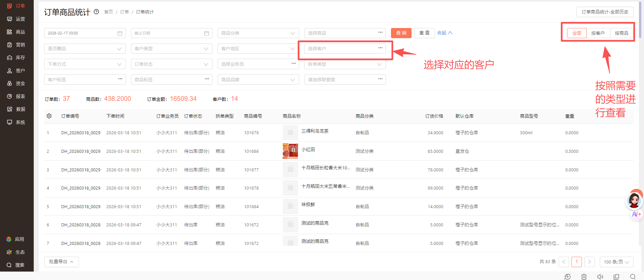Open table column settings gear
This screenshot has width=644, height=280.
pyautogui.click(x=49, y=116)
